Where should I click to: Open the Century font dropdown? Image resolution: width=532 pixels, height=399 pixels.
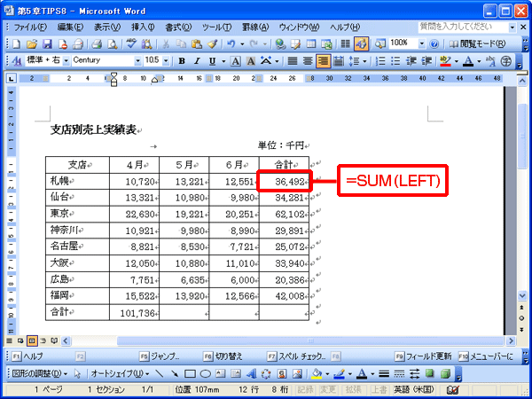pyautogui.click(x=137, y=61)
